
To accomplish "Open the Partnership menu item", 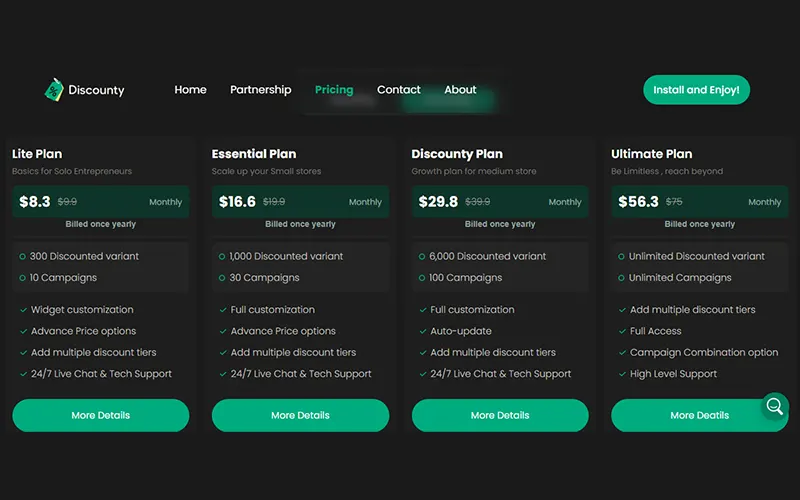I will pos(260,90).
